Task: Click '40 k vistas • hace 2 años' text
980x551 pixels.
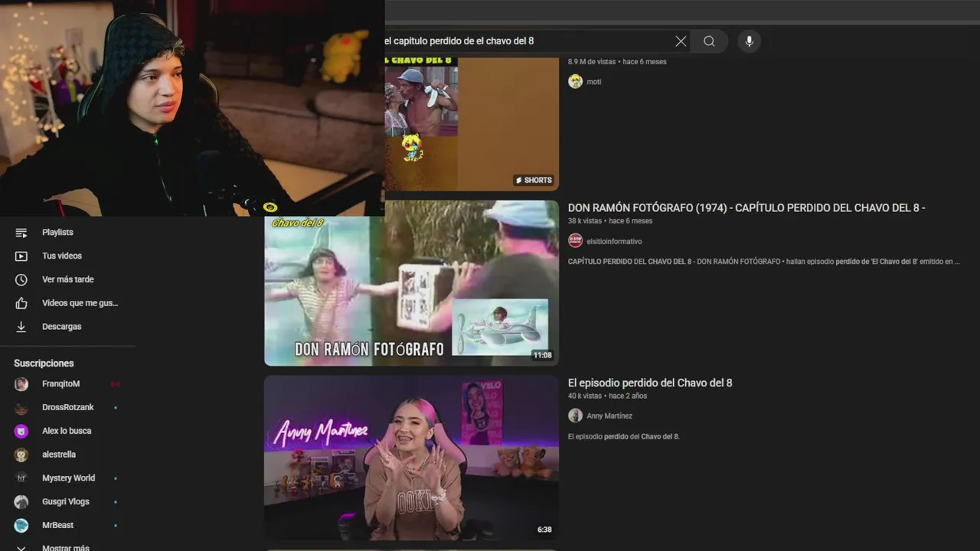Action: coord(607,396)
